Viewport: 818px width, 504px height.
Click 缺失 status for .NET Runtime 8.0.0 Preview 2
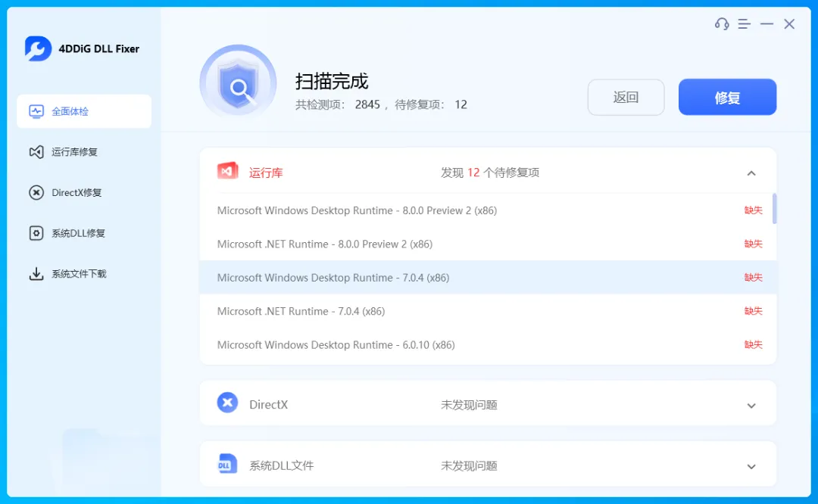tap(754, 244)
